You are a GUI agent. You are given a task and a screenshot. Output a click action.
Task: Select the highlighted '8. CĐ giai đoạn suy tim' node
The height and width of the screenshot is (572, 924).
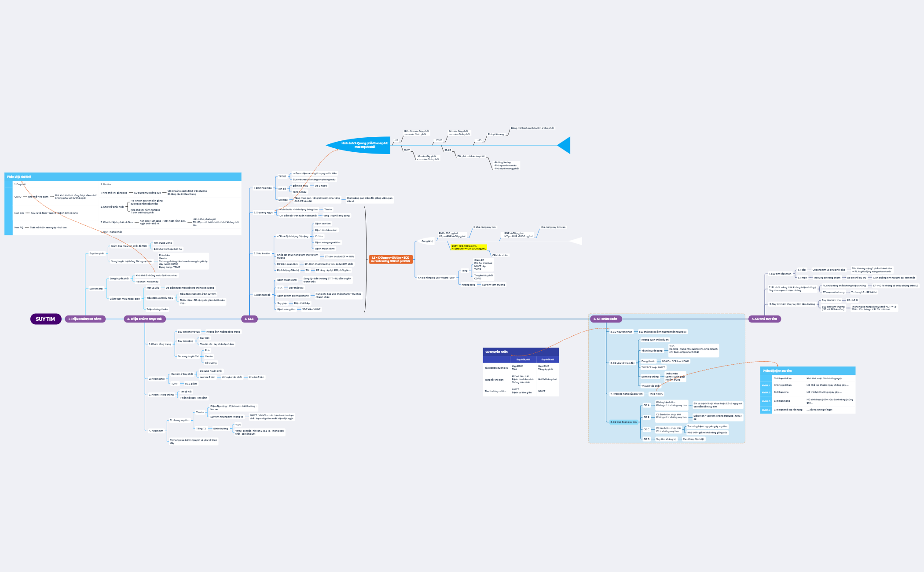point(625,422)
